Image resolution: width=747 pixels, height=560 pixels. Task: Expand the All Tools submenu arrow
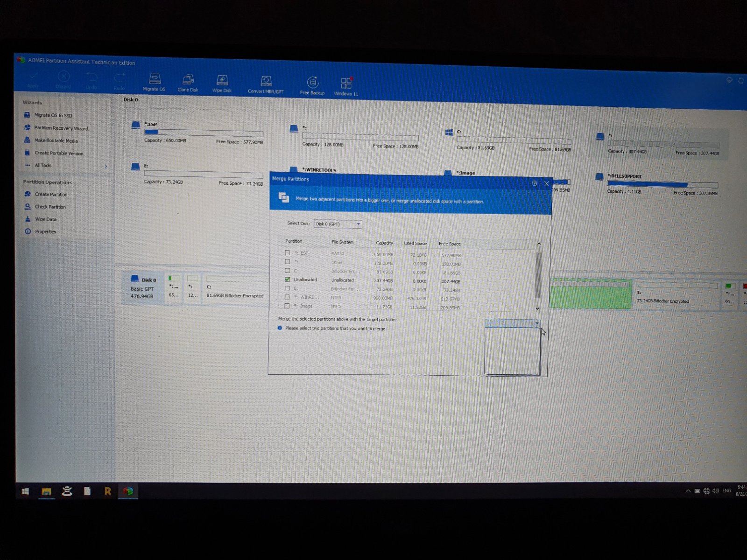pyautogui.click(x=106, y=166)
